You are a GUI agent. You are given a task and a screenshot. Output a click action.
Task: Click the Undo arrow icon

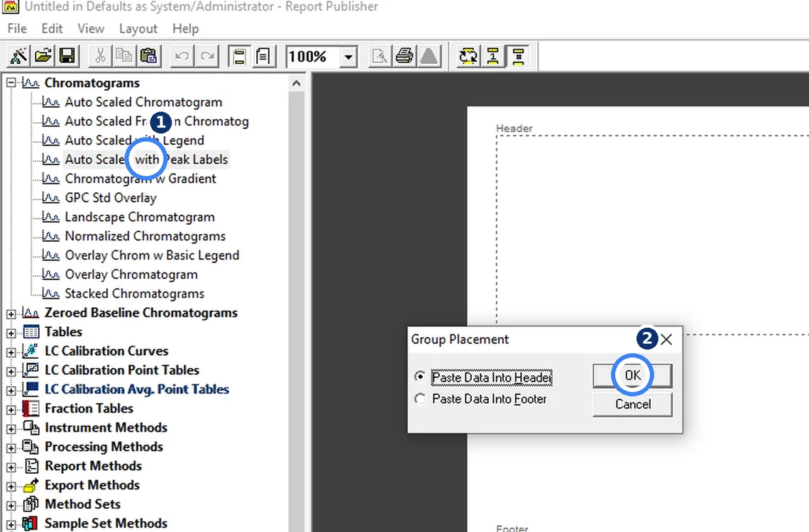tap(182, 55)
